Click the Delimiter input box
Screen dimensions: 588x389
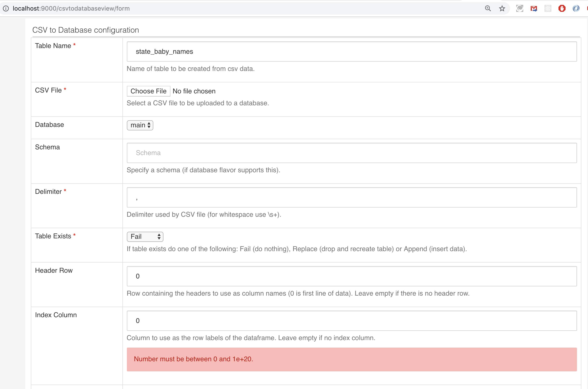(351, 197)
